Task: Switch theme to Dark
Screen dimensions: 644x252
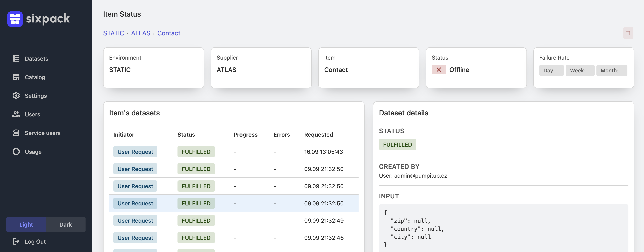Action: click(66, 224)
